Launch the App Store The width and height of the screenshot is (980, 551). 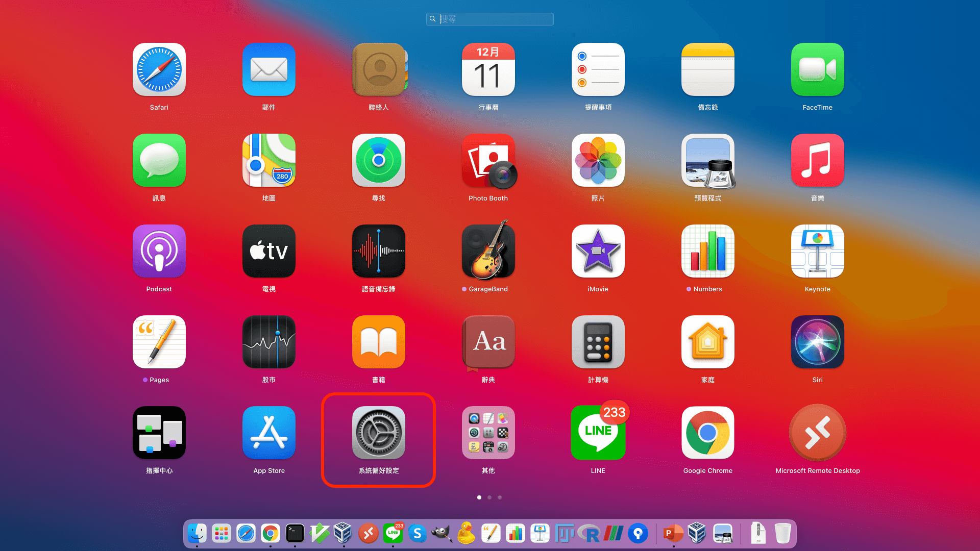[269, 433]
